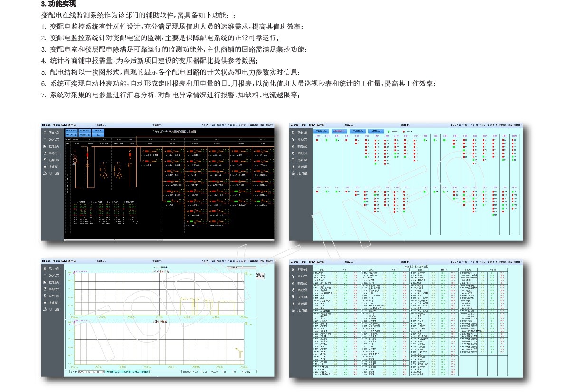The image size is (570, 392).
Task: Click the device figure icon in the data table window sidebar
Action: (294, 303)
